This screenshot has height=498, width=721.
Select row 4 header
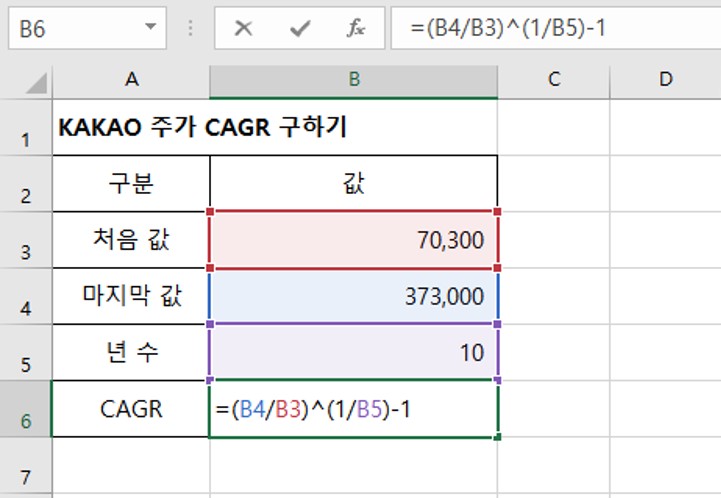coord(26,296)
